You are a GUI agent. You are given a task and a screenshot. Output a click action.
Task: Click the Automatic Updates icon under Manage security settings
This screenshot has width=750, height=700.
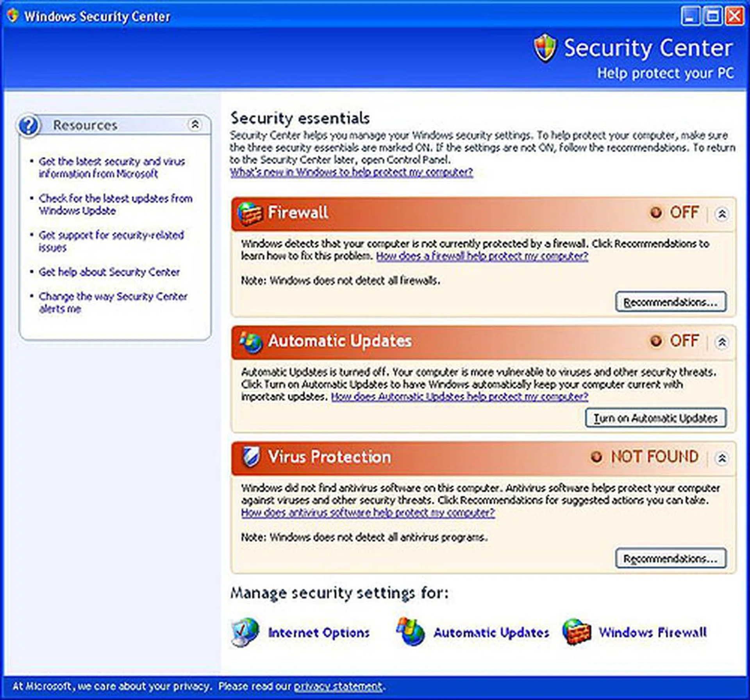(x=410, y=631)
